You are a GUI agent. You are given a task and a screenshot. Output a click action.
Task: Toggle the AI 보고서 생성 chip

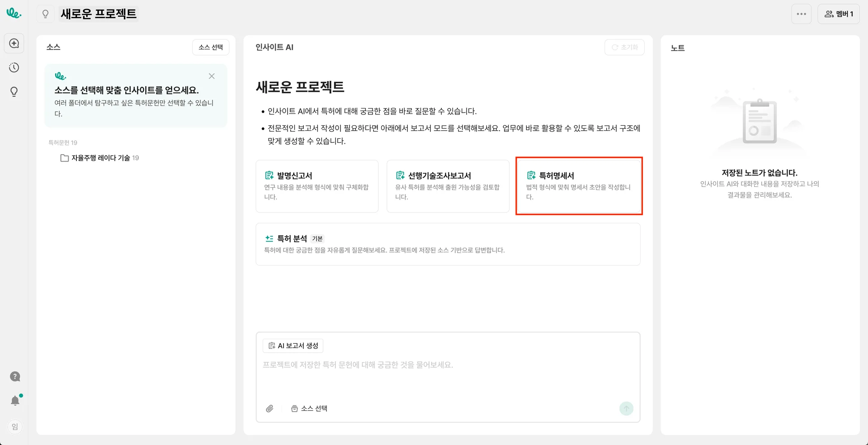[x=293, y=346]
